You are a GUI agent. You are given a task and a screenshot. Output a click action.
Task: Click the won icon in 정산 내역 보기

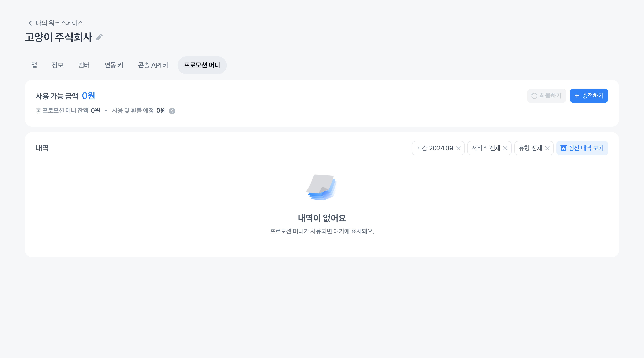563,148
